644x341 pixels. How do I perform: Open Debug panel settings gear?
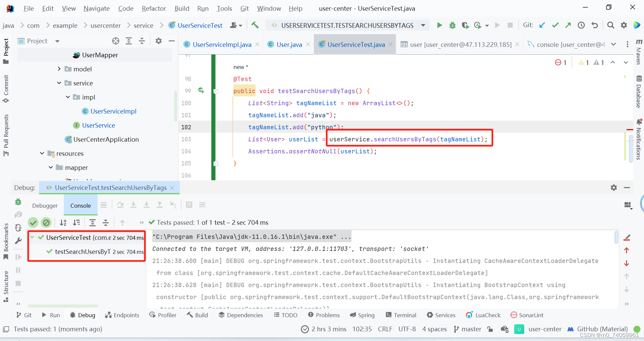(x=614, y=188)
